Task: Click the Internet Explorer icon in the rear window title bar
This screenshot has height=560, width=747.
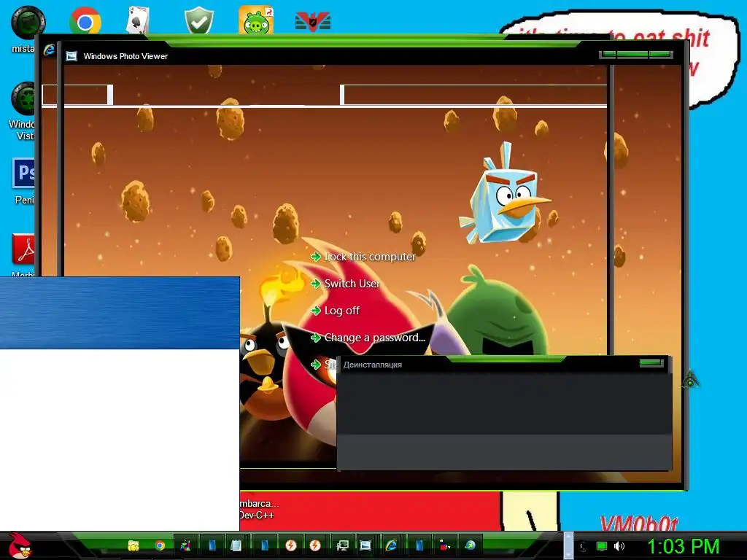Action: tap(49, 50)
